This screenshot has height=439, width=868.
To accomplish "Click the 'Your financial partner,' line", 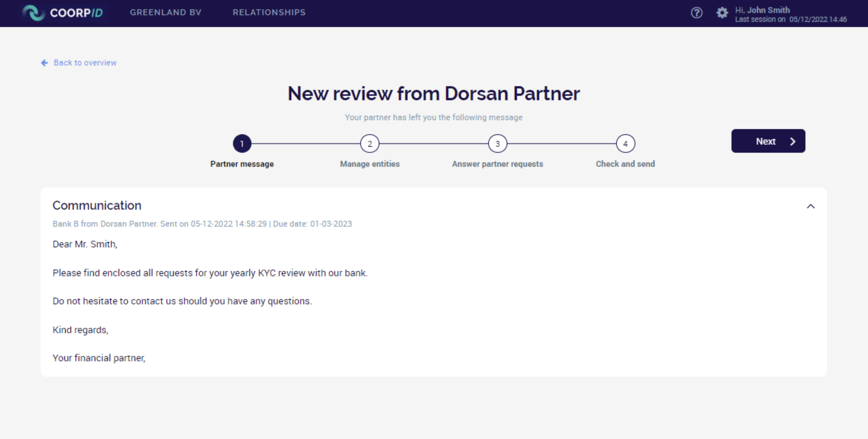I will pos(99,358).
